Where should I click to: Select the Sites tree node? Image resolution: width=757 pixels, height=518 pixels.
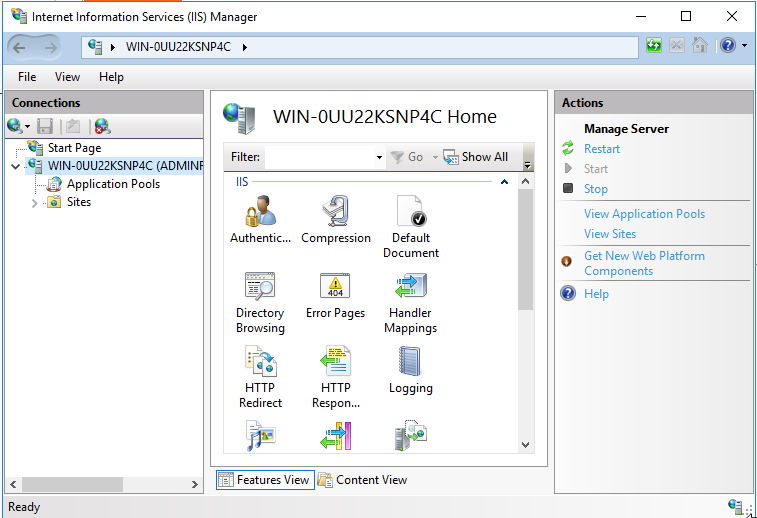pos(79,202)
